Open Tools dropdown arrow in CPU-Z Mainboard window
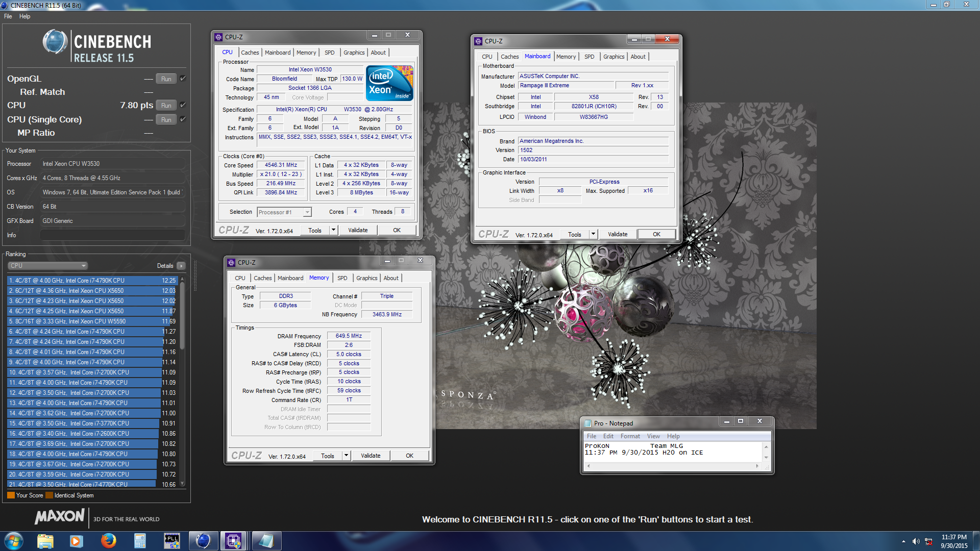980x551 pixels. 593,234
